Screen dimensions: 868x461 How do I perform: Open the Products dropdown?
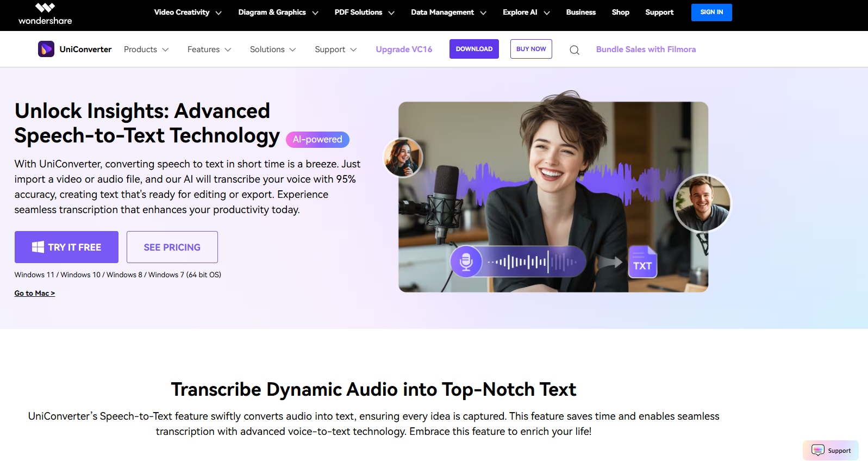tap(146, 49)
